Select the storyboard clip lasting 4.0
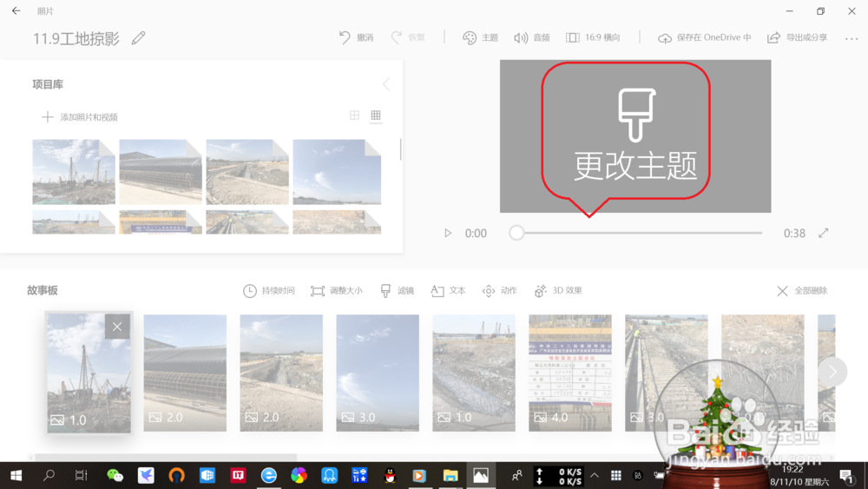Viewport: 868px width, 489px height. (x=570, y=373)
